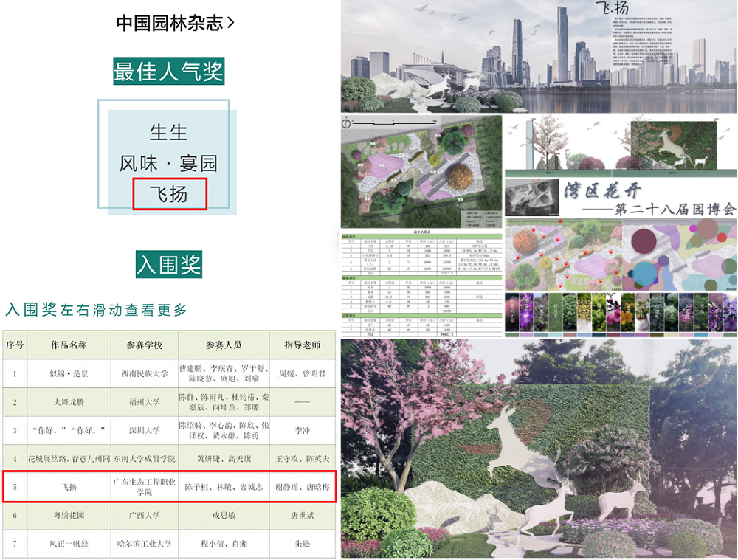The image size is (738, 560).
Task: Click the 朱逊 instructor cell
Action: coord(303,544)
